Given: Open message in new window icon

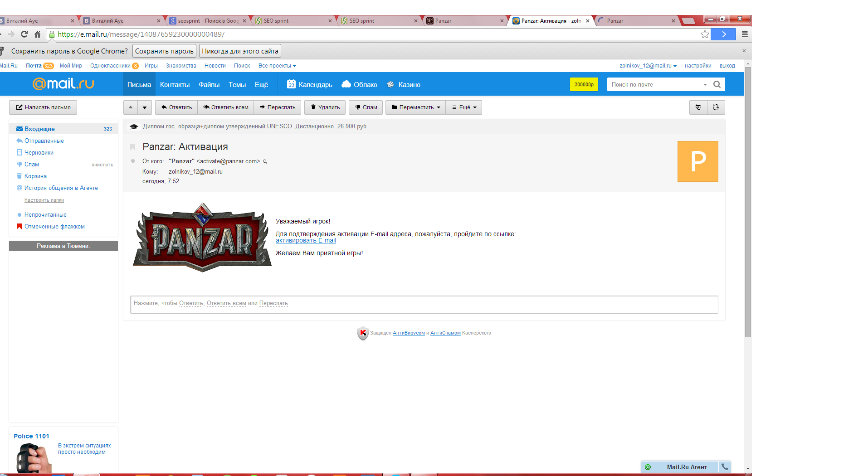Looking at the screenshot, I should [716, 107].
